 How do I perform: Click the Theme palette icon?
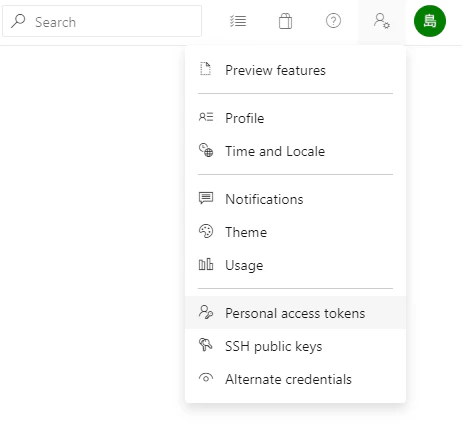click(x=206, y=231)
